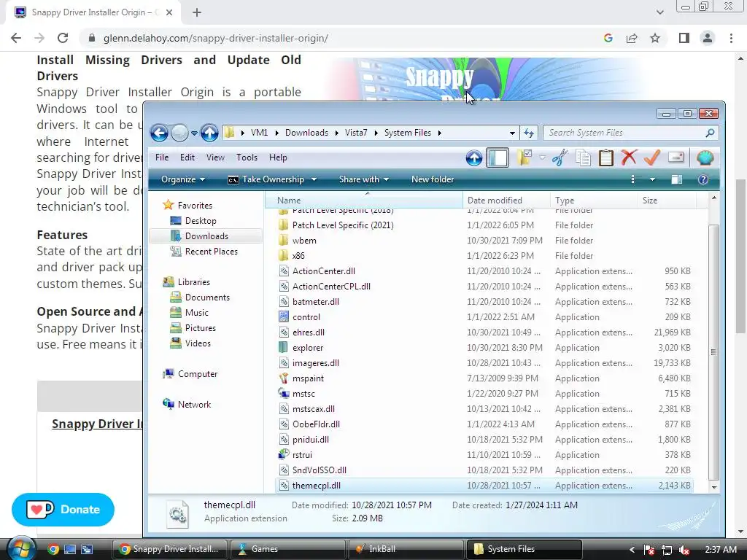Click the Take Ownership button
Screen dimensions: 747x560
pos(266,179)
